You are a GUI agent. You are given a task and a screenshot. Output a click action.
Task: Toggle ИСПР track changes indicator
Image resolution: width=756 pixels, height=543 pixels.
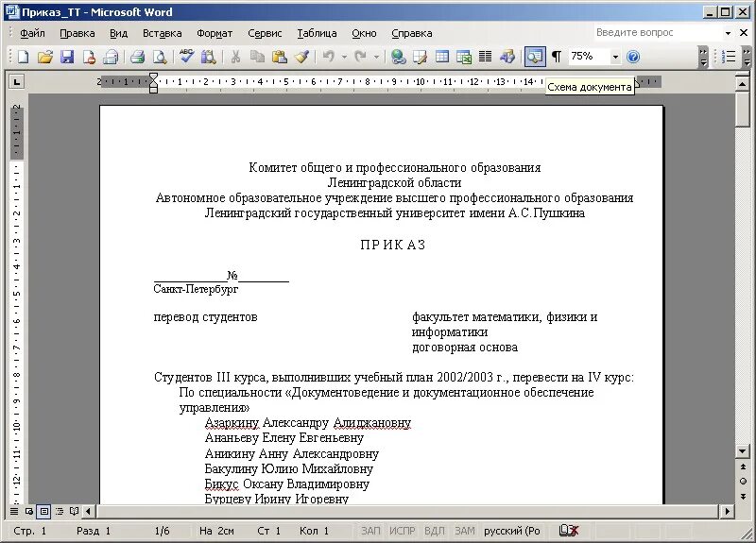coord(403,531)
